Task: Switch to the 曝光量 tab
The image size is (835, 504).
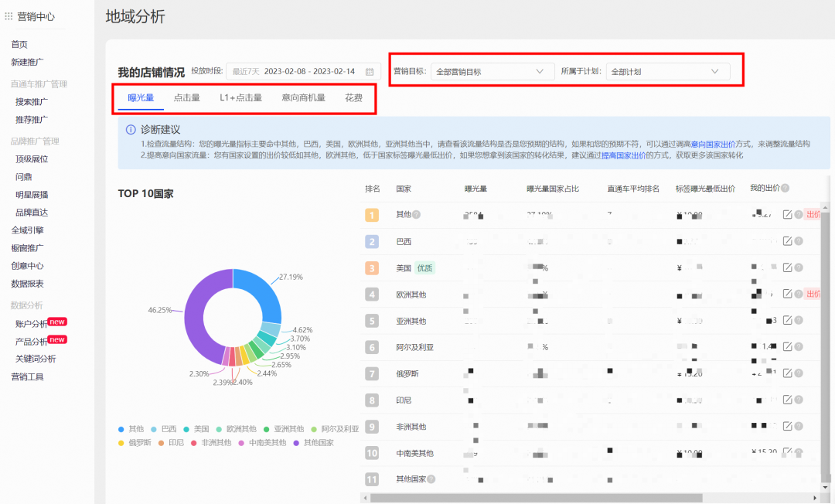Action: point(141,98)
